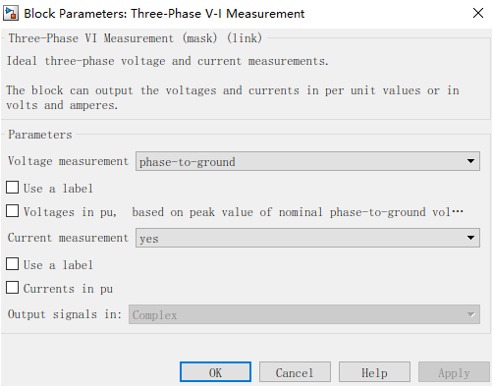Tick the Voltages in pu checkbox
The width and height of the screenshot is (493, 388).
(x=12, y=211)
